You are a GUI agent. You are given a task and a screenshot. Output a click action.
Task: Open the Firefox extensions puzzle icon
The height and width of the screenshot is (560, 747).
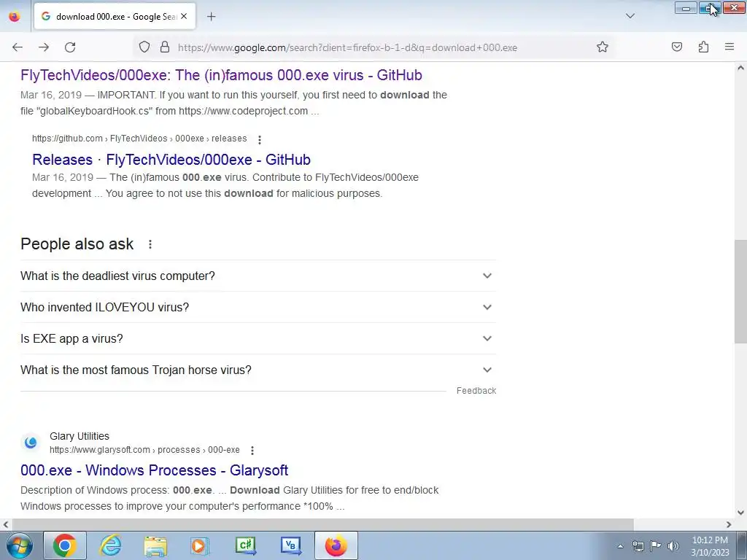coord(703,47)
